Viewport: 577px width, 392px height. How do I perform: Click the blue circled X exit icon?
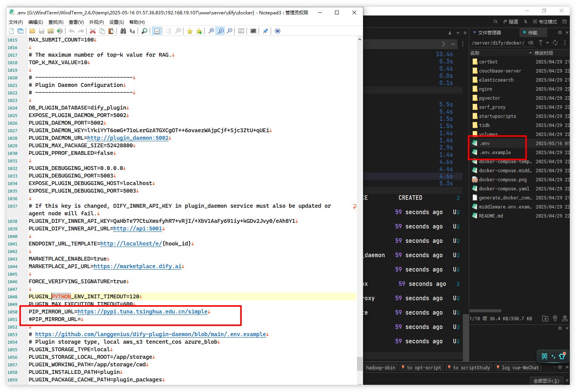click(278, 31)
